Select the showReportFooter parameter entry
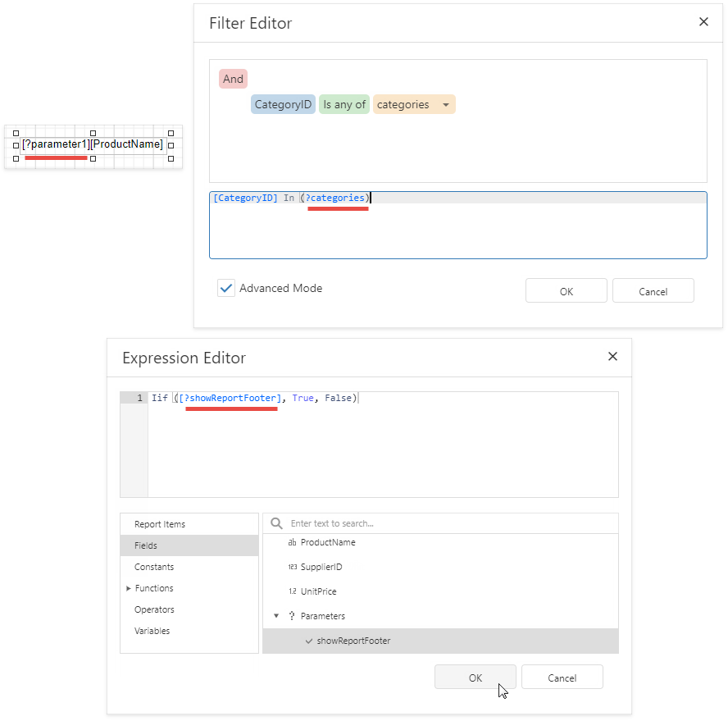This screenshot has width=728, height=721. click(353, 641)
